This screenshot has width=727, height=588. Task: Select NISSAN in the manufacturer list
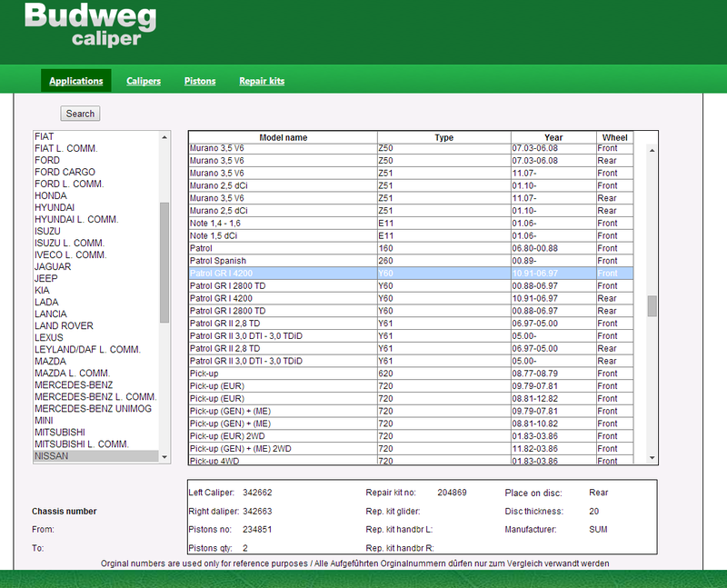click(96, 456)
